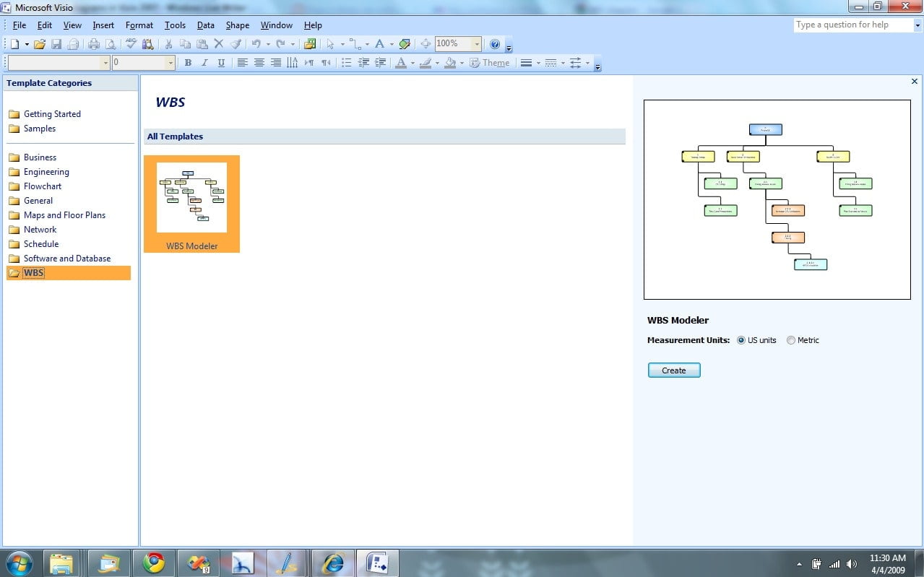Open the Shapes window icon
Image resolution: width=924 pixels, height=577 pixels.
pyautogui.click(x=311, y=44)
